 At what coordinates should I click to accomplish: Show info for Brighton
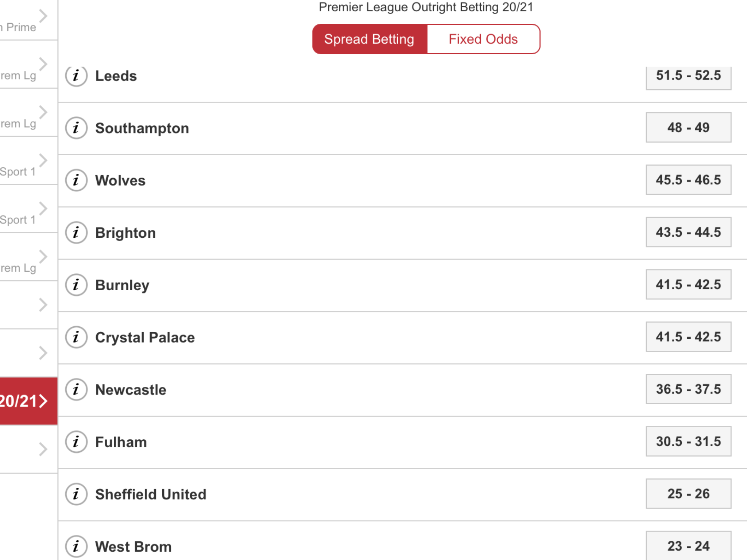pos(76,233)
